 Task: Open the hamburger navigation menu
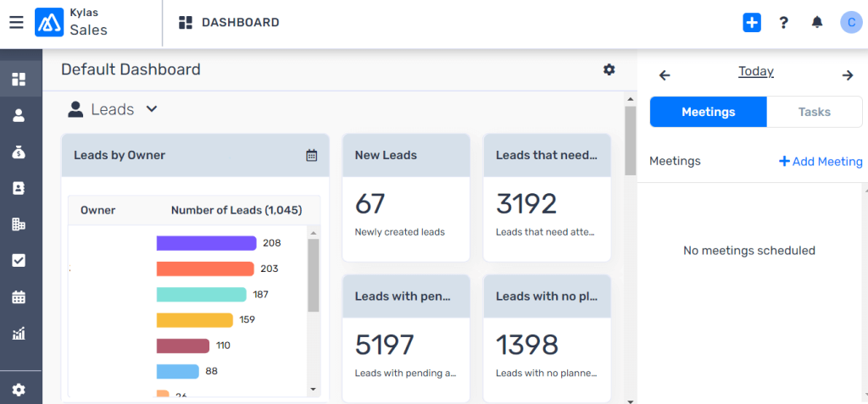pyautogui.click(x=16, y=23)
